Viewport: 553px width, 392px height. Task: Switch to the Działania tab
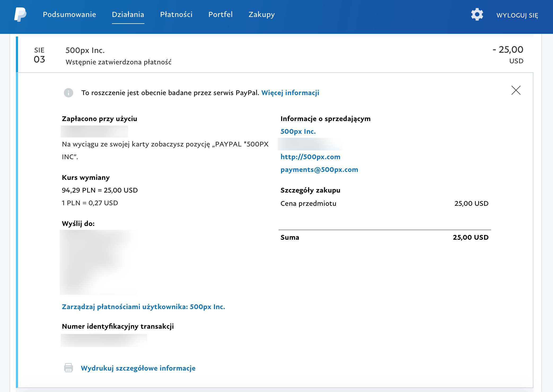tap(128, 14)
